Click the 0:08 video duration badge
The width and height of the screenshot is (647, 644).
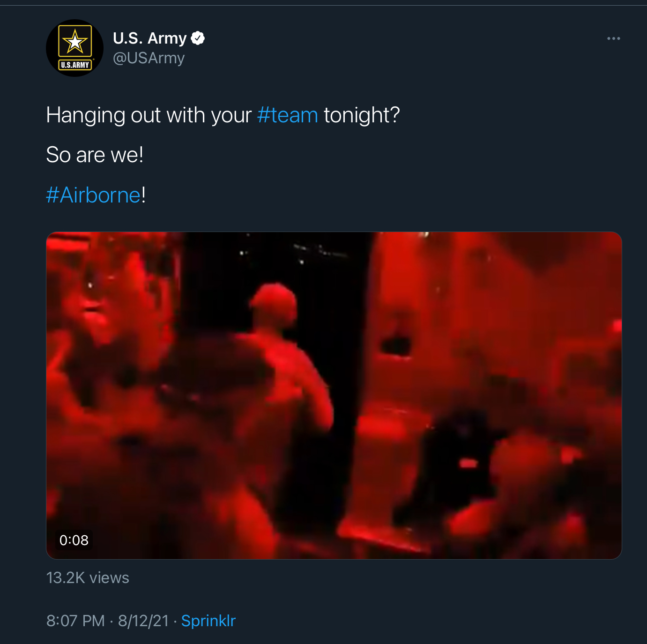tap(74, 540)
